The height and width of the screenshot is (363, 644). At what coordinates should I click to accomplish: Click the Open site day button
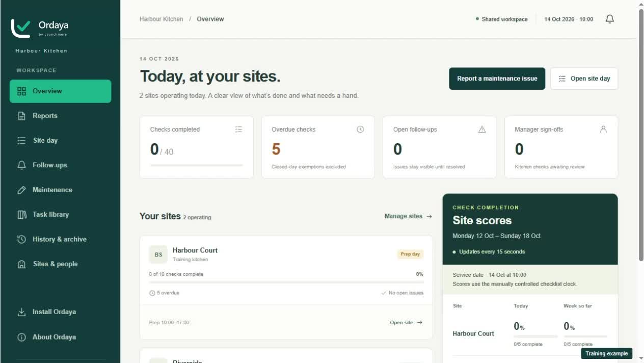(584, 79)
